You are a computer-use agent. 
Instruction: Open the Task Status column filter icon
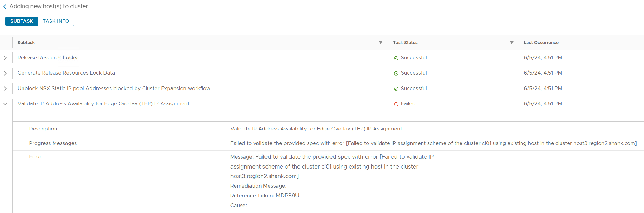(x=512, y=43)
